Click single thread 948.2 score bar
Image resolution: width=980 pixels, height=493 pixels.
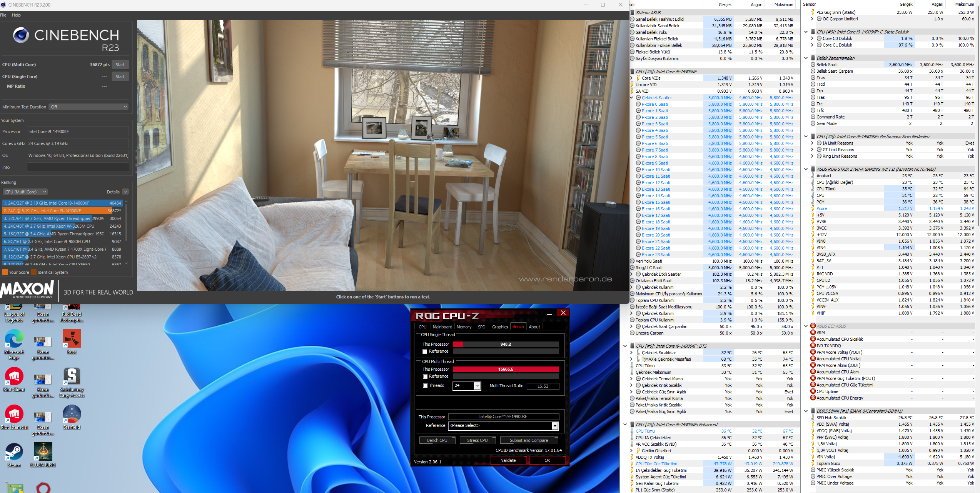[x=506, y=344]
